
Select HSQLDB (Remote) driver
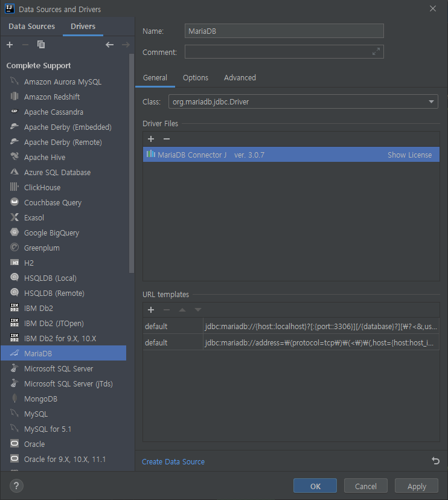(x=63, y=293)
